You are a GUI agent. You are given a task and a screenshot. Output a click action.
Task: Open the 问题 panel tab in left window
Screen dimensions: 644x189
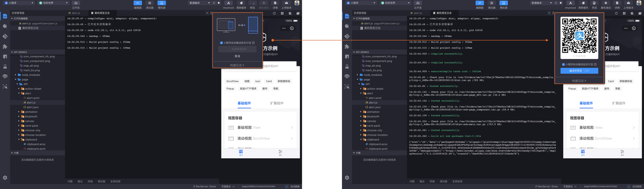click(70, 181)
